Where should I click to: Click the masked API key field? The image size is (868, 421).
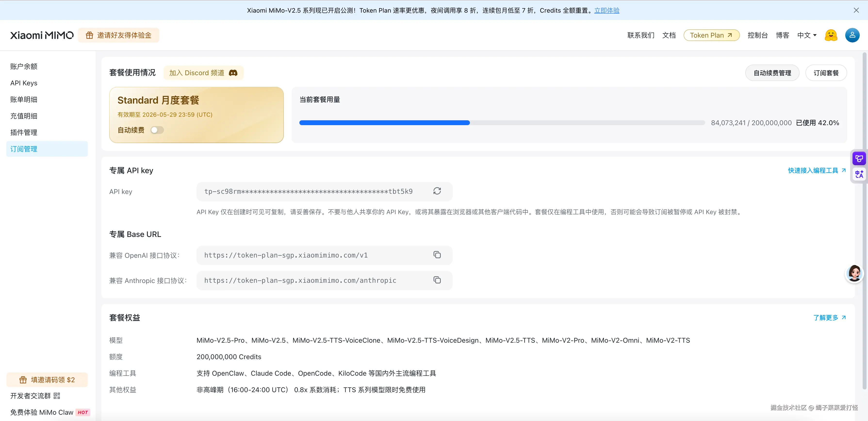click(x=324, y=191)
